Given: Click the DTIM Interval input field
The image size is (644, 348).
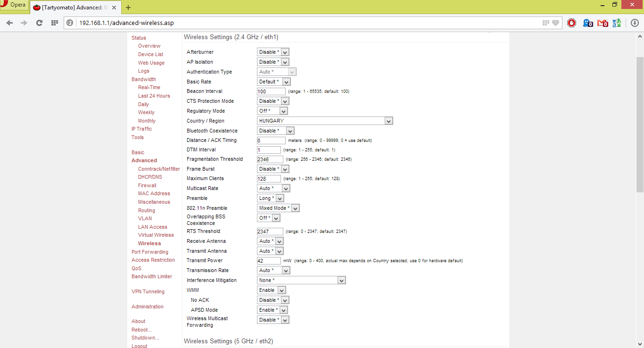Looking at the screenshot, I should point(269,150).
